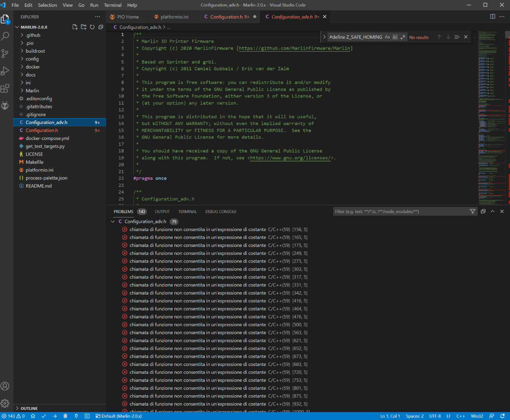Open the Terminal menu
Image resolution: width=510 pixels, height=420 pixels.
113,5
